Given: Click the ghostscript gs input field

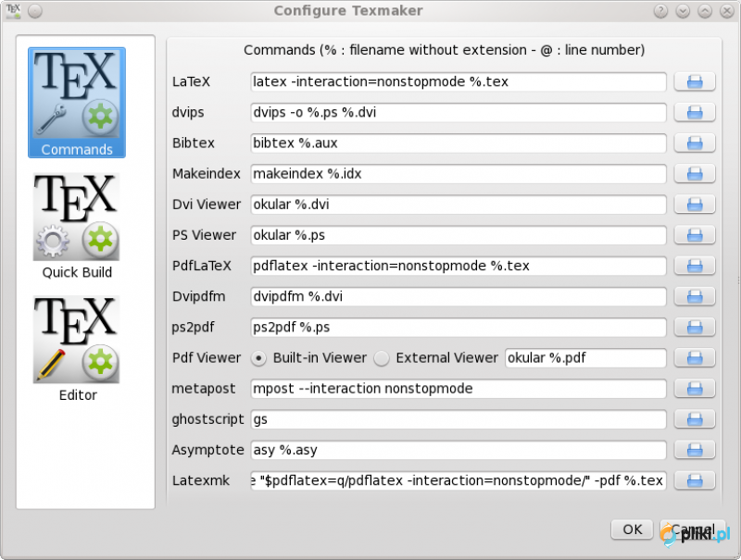Looking at the screenshot, I should point(458,419).
